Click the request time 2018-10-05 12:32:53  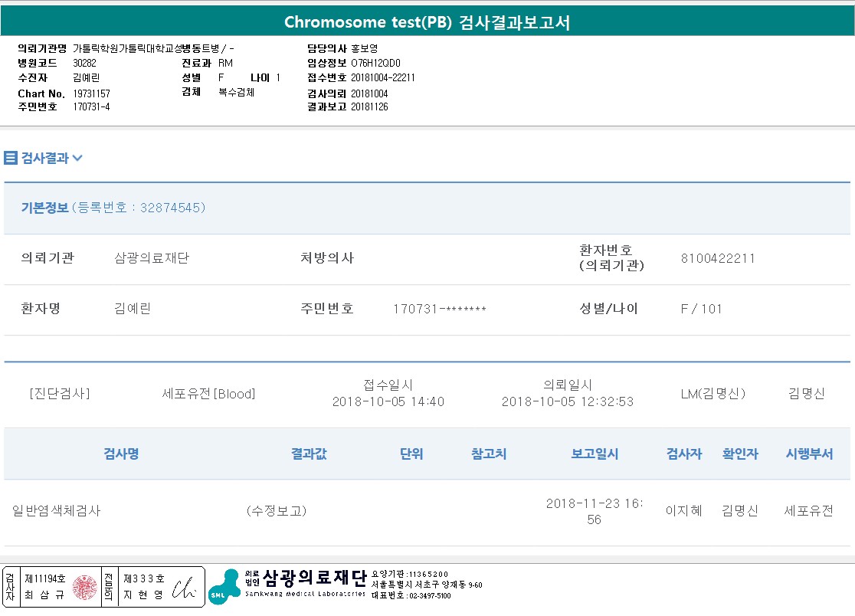(x=568, y=401)
